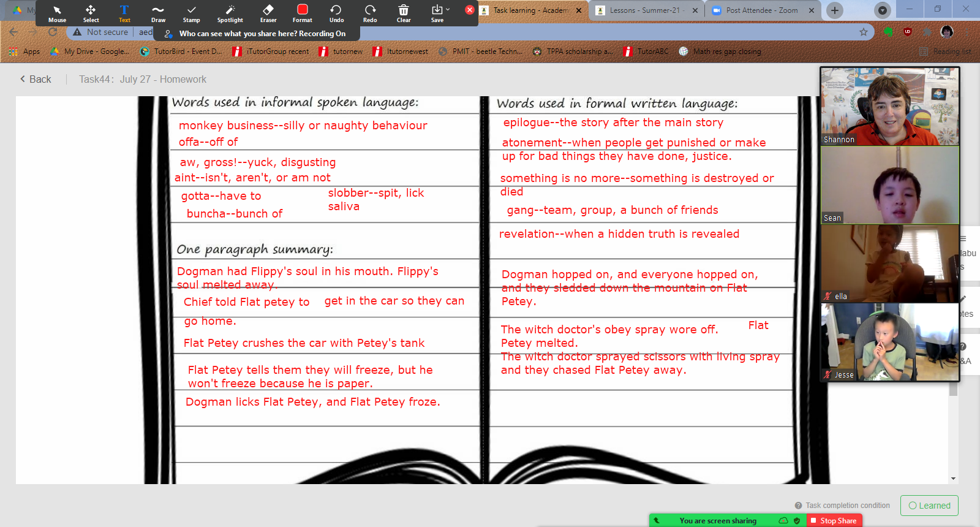Viewport: 980px width, 527px height.
Task: Click ella's muted microphone icon
Action: [x=828, y=297]
